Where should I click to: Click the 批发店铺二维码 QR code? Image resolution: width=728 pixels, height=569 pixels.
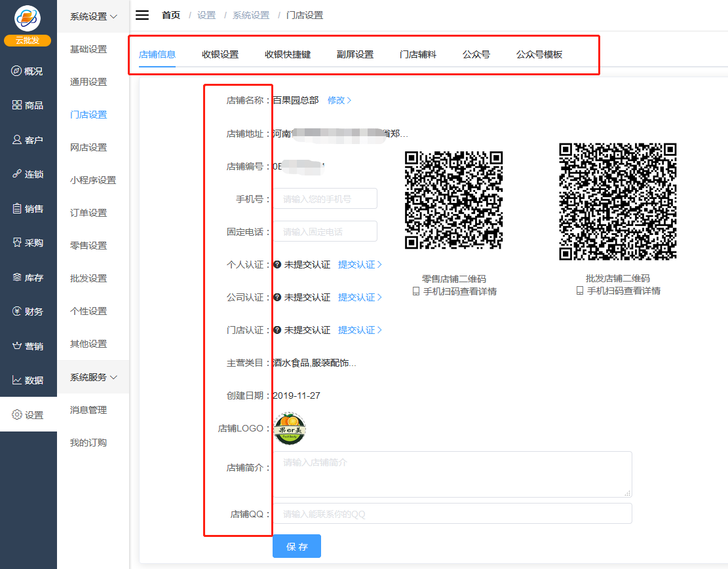click(617, 202)
